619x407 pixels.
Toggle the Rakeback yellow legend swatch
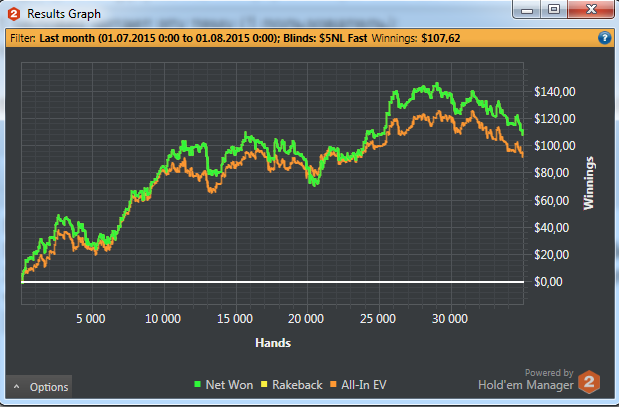264,384
